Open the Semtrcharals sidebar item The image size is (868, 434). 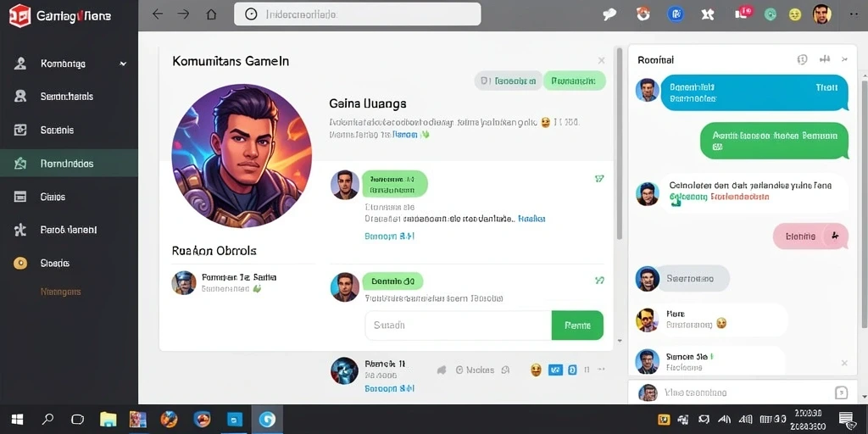(70, 97)
